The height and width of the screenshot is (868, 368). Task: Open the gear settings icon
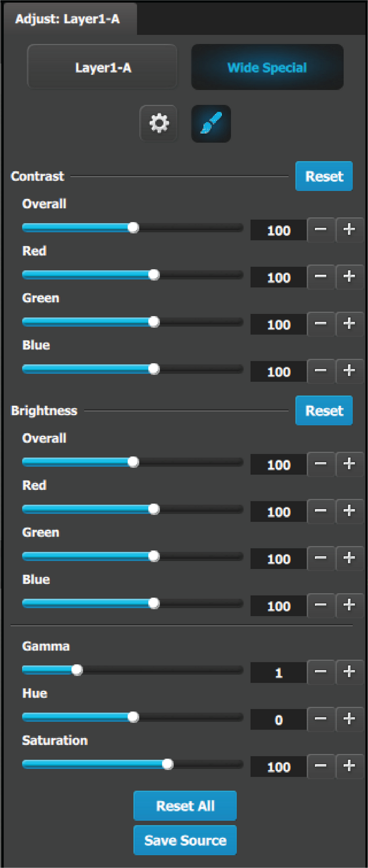(159, 124)
